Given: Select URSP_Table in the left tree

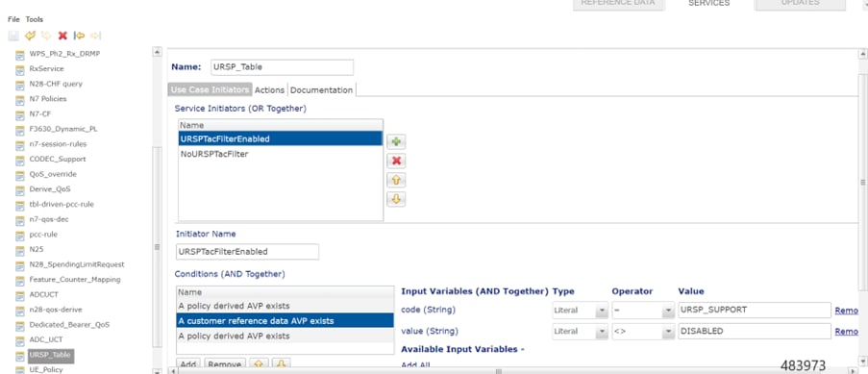Looking at the screenshot, I should tap(50, 355).
